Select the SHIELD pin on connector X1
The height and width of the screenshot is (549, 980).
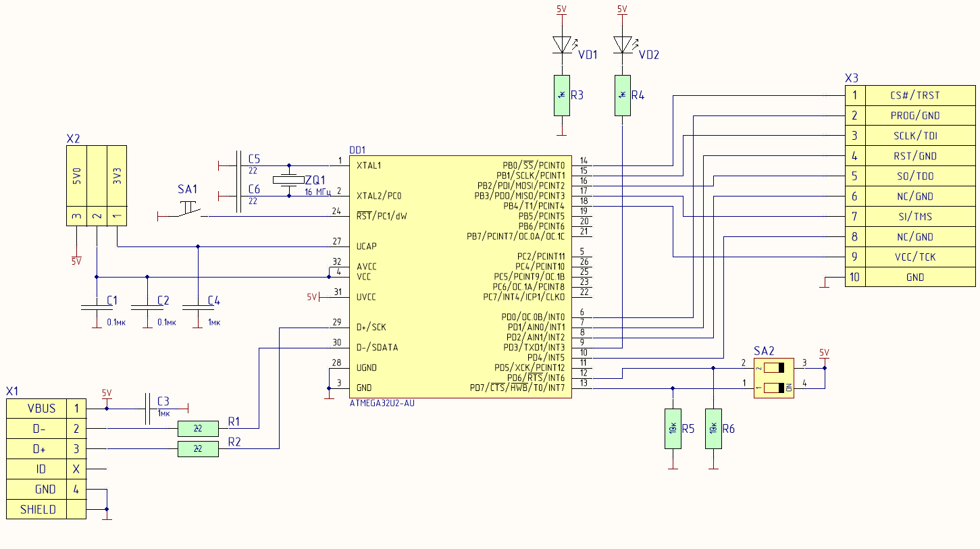tap(37, 510)
